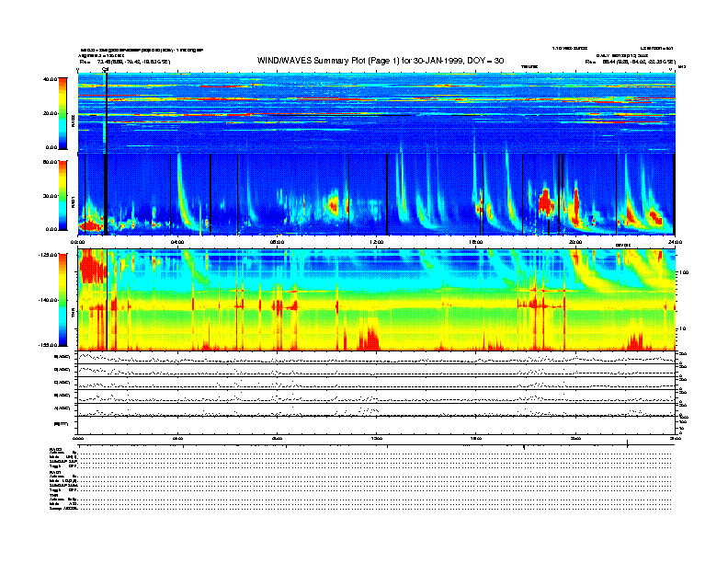Click the 12:00 tick below the line plots
The width and height of the screenshot is (728, 563).
pyautogui.click(x=377, y=438)
